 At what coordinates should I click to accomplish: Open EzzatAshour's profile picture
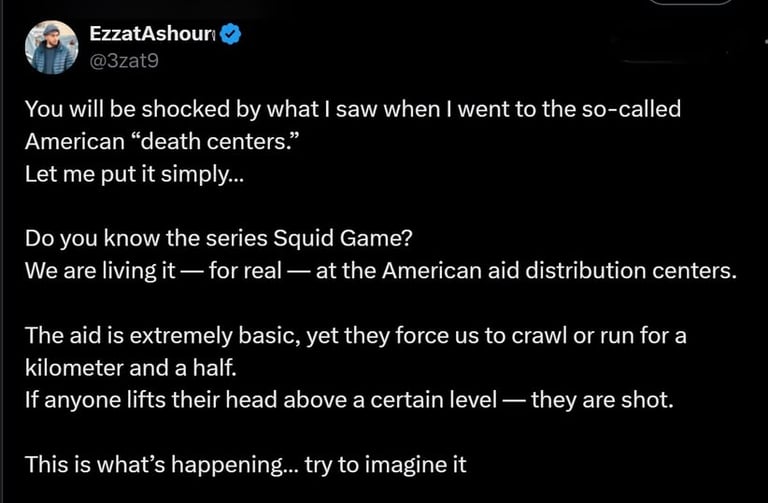pos(51,48)
